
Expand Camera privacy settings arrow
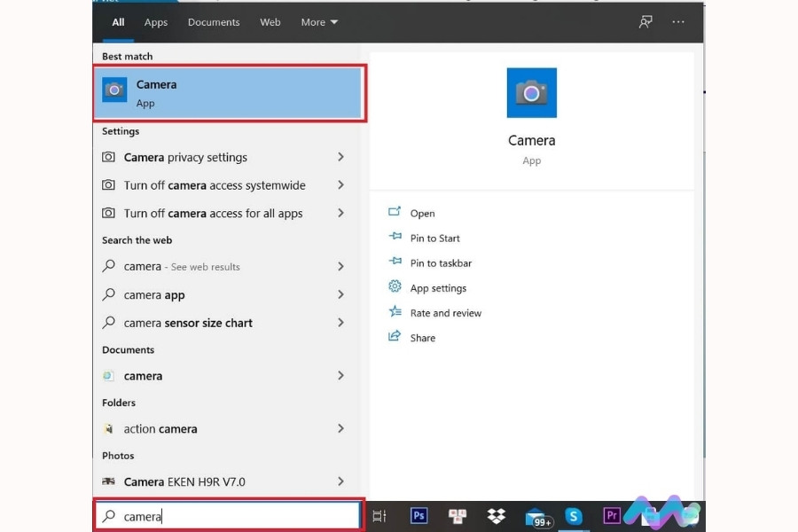click(341, 157)
